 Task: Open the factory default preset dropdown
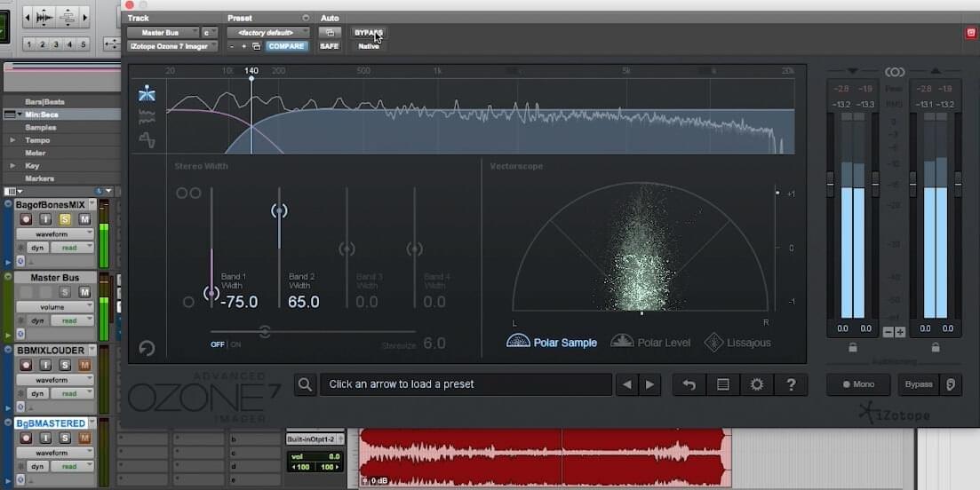coord(268,33)
